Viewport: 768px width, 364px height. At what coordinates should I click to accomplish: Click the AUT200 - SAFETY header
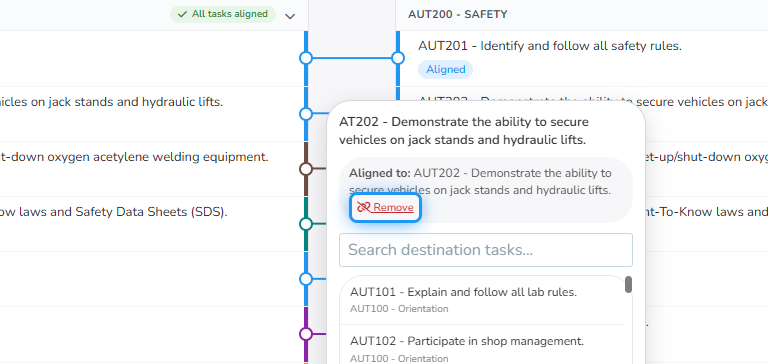pyautogui.click(x=457, y=15)
